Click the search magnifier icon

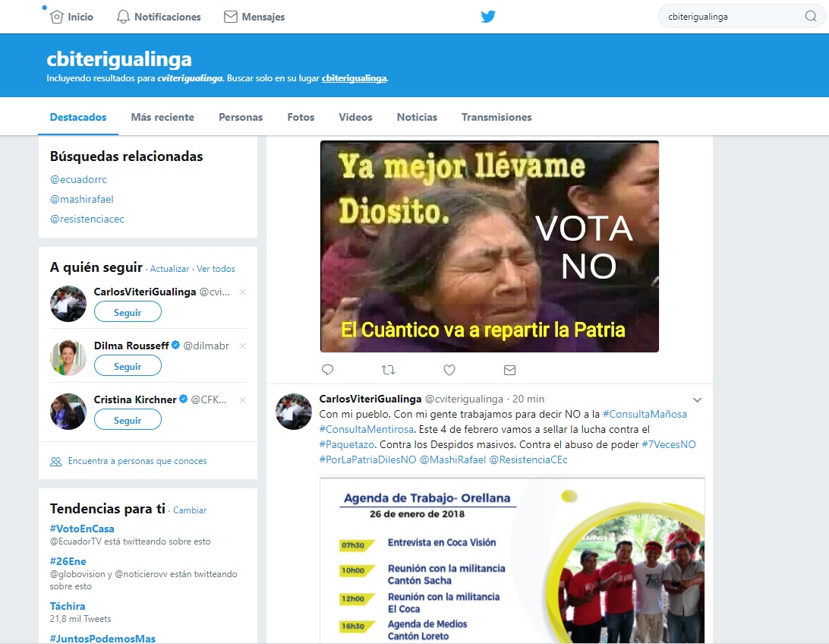(x=810, y=17)
